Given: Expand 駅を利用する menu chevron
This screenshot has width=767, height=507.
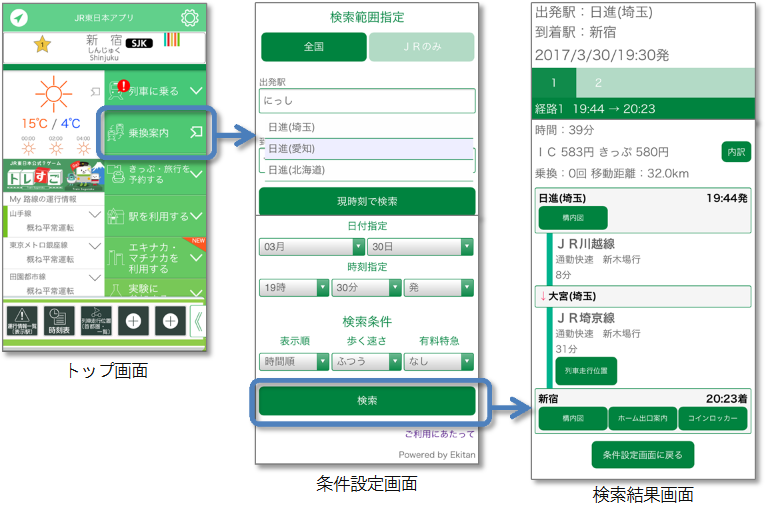Looking at the screenshot, I should coord(196,216).
